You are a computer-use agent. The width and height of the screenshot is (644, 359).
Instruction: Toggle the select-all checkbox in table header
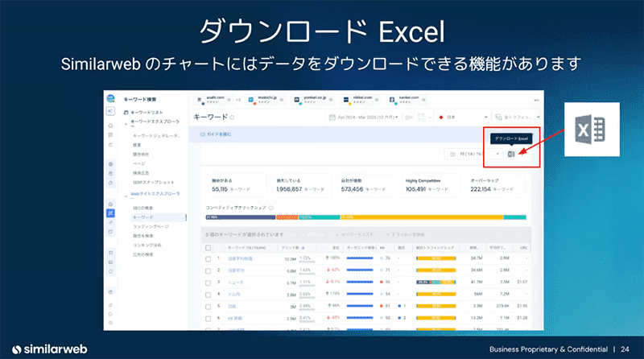pyautogui.click(x=208, y=249)
